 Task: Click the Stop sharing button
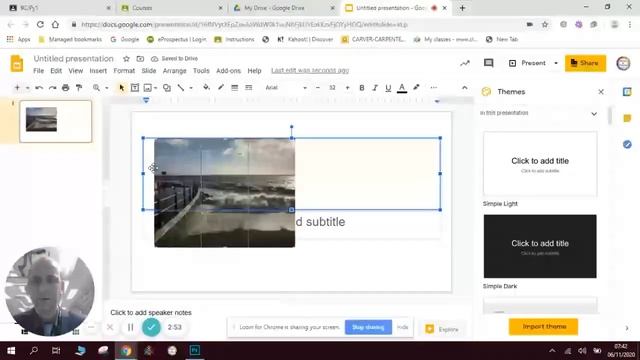tap(368, 327)
